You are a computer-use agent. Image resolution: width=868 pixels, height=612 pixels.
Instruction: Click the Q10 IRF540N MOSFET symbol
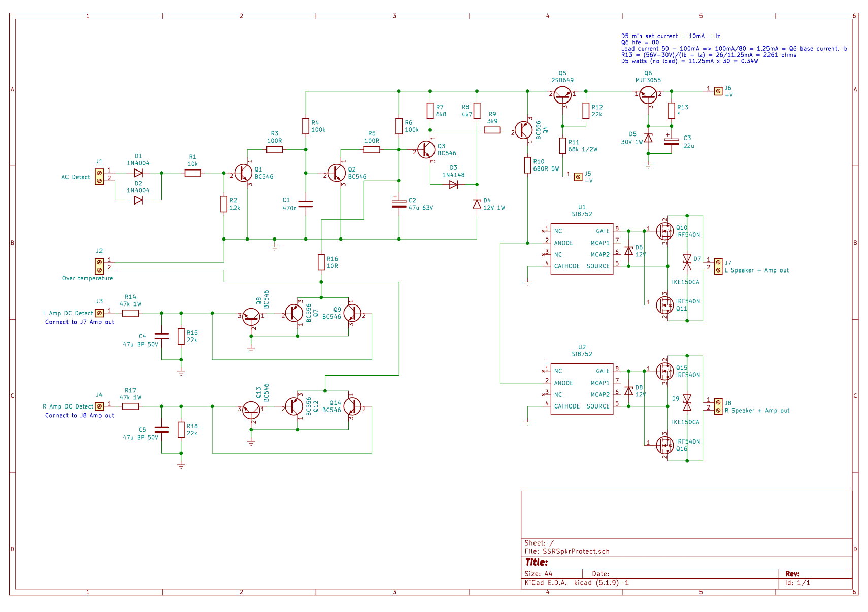point(664,231)
